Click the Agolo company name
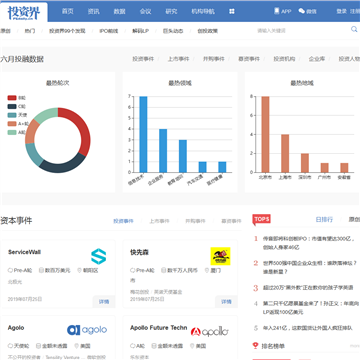360x360 pixels. 16,328
